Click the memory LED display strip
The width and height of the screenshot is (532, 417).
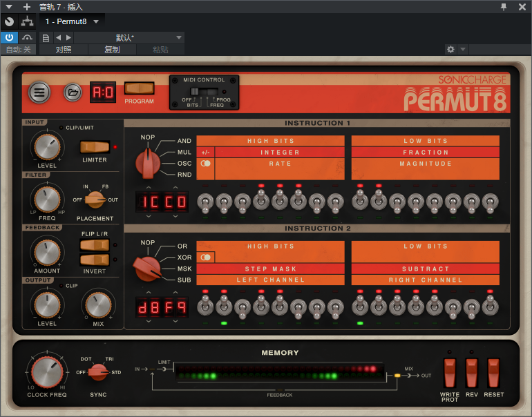[x=281, y=372]
